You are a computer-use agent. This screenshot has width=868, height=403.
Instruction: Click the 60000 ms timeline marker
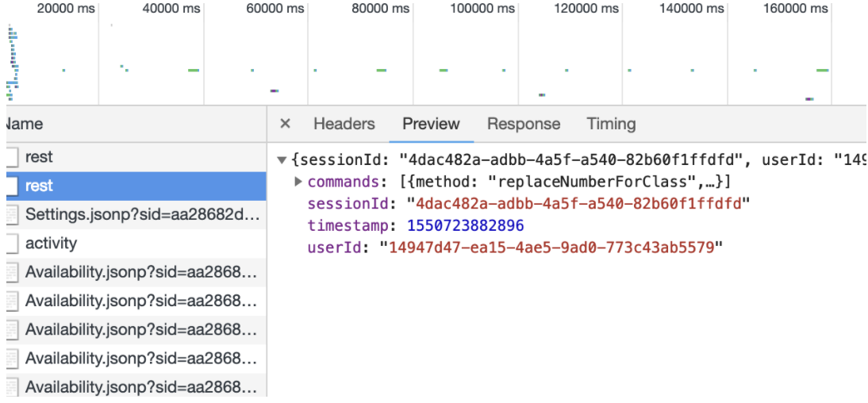pyautogui.click(x=275, y=8)
